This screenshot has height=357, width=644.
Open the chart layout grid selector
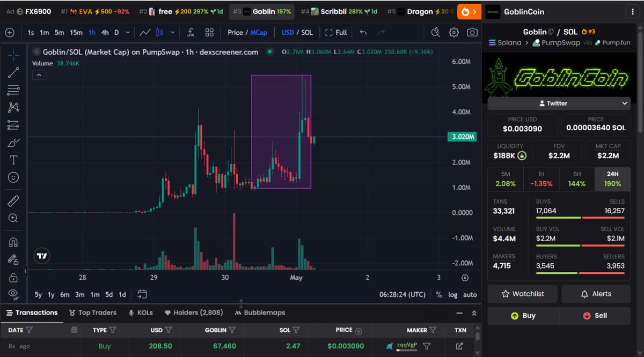click(x=209, y=32)
